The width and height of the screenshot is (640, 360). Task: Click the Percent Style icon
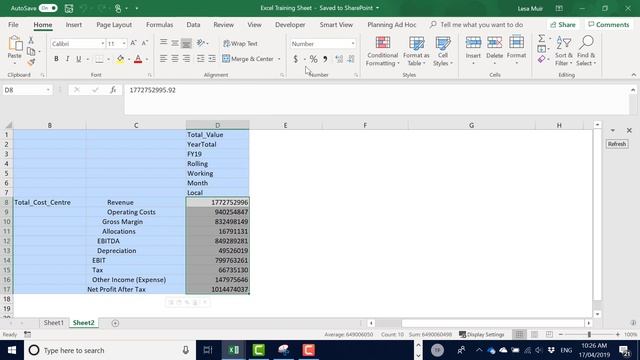pyautogui.click(x=313, y=59)
